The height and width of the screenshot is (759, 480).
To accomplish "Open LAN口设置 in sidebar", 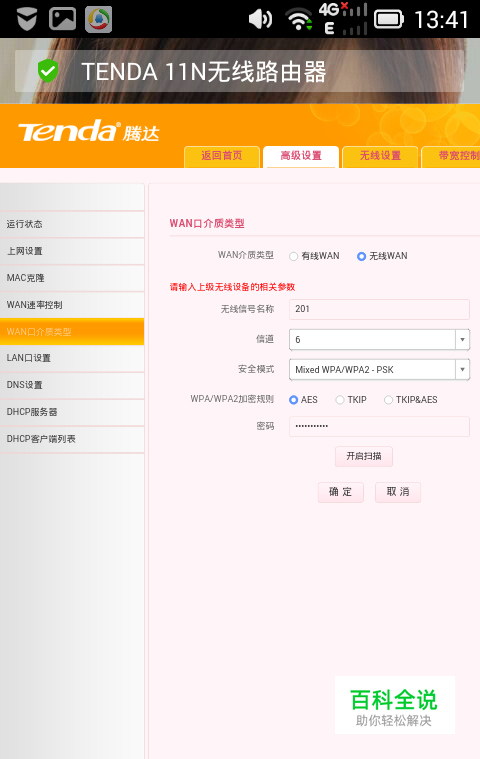I will tap(72, 359).
